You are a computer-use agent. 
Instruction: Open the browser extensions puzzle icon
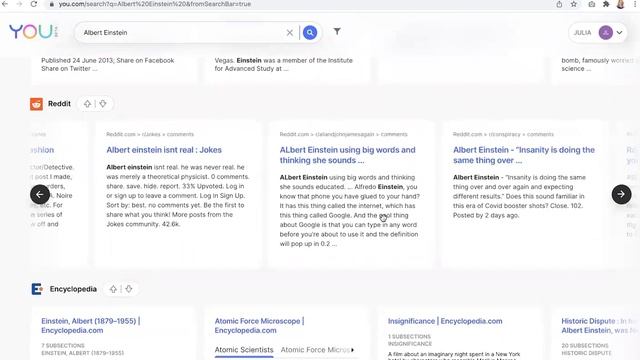coord(606,4)
